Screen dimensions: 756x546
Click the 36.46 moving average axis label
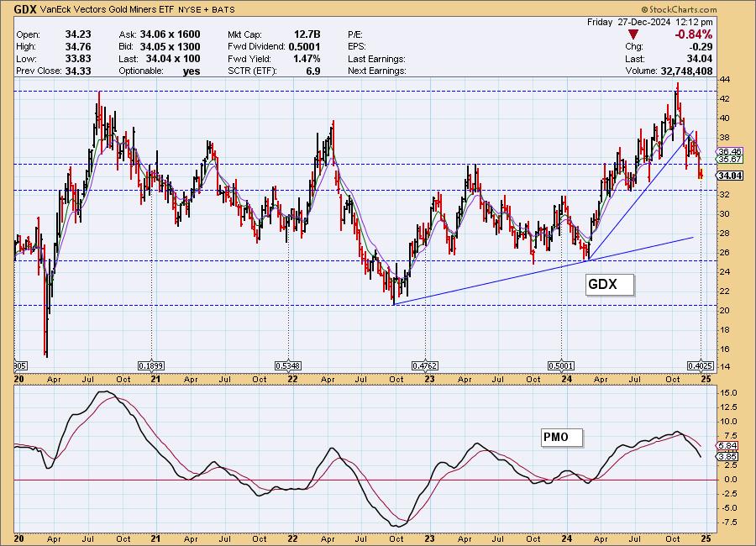point(730,151)
